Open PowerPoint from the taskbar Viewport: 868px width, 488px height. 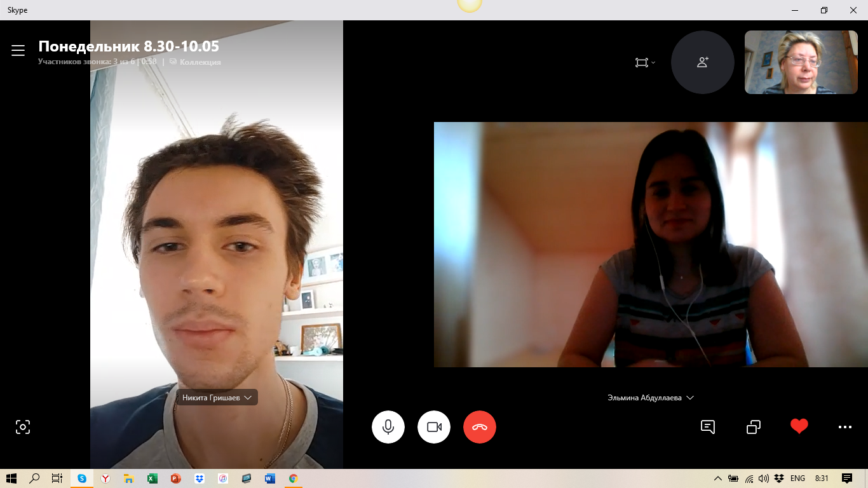(x=176, y=478)
